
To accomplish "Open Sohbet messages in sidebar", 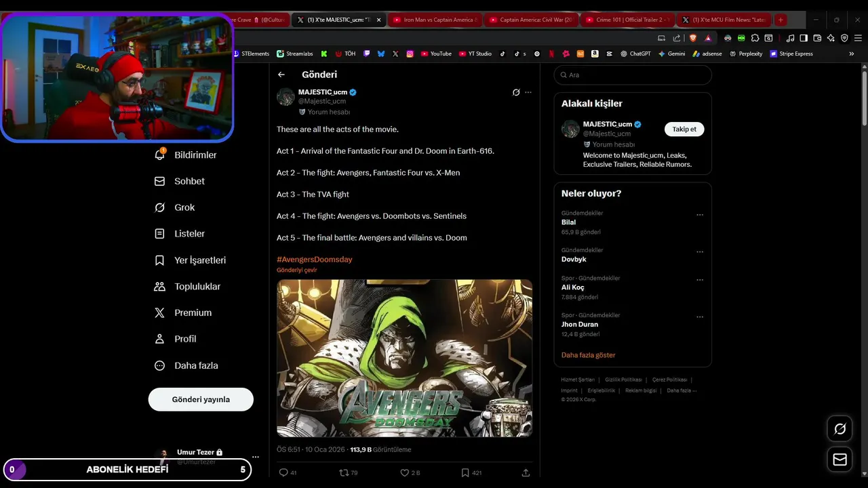I will 180,182.
